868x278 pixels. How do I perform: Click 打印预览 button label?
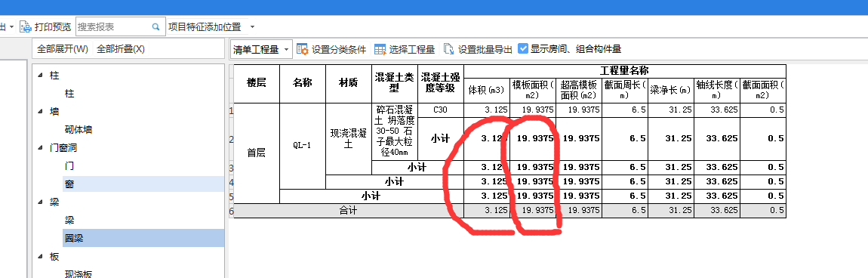(x=53, y=26)
